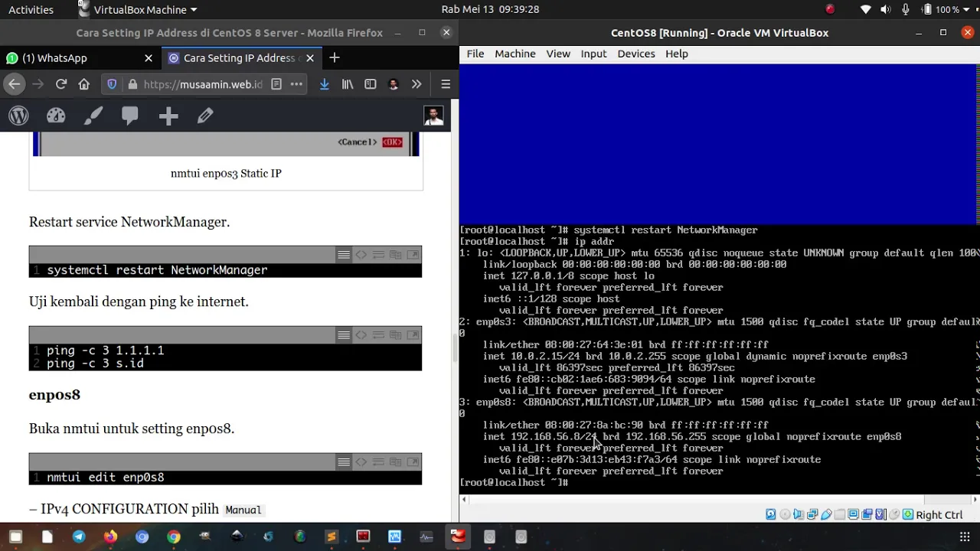The image size is (980, 551).
Task: Open WordPress logo menu in admin bar
Action: coord(18,116)
